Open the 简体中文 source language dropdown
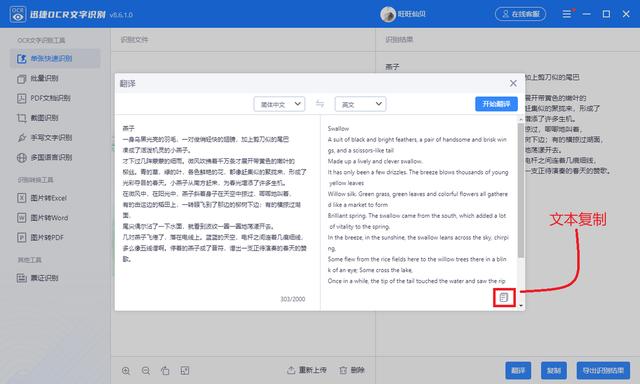Screen dimensions: 640x384 click(279, 104)
